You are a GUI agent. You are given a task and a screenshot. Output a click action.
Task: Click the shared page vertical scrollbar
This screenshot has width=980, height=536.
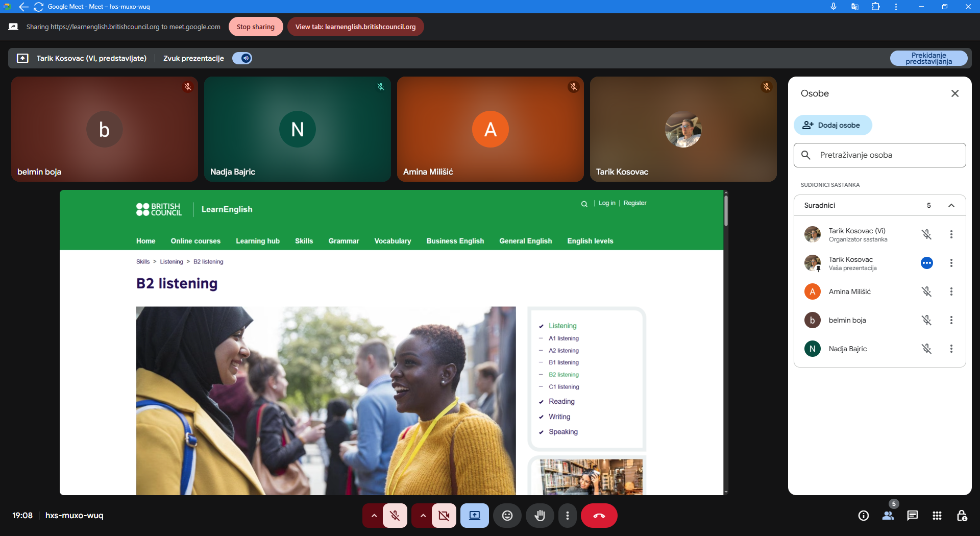click(x=726, y=211)
